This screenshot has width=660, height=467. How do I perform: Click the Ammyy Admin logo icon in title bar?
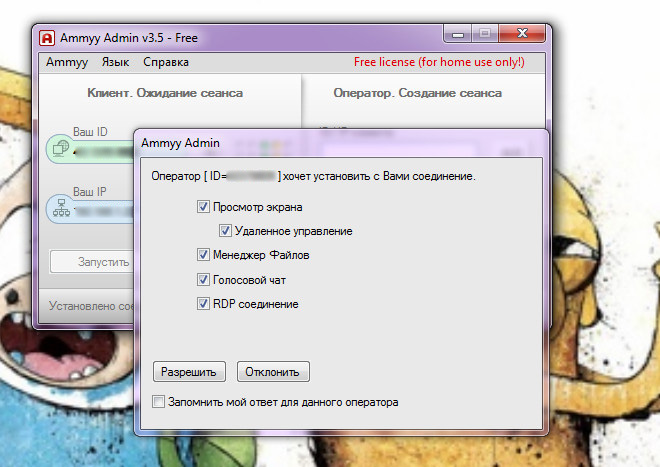pos(47,38)
